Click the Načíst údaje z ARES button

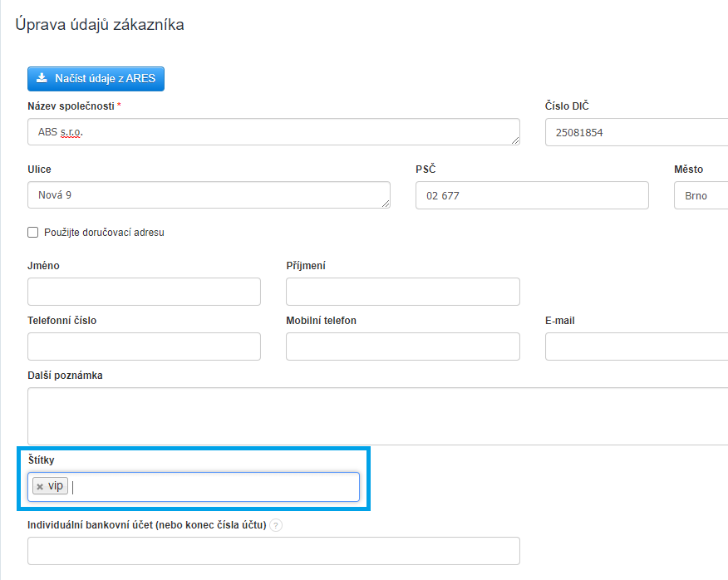click(x=96, y=79)
